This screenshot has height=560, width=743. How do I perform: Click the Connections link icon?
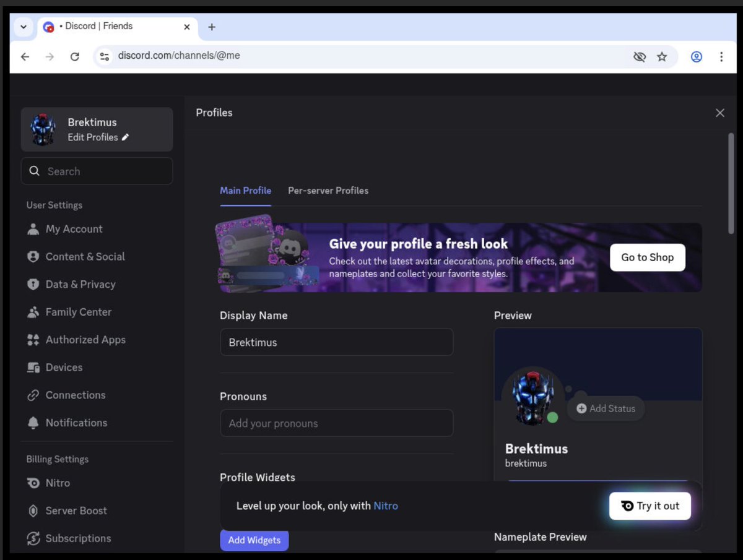[x=33, y=395]
